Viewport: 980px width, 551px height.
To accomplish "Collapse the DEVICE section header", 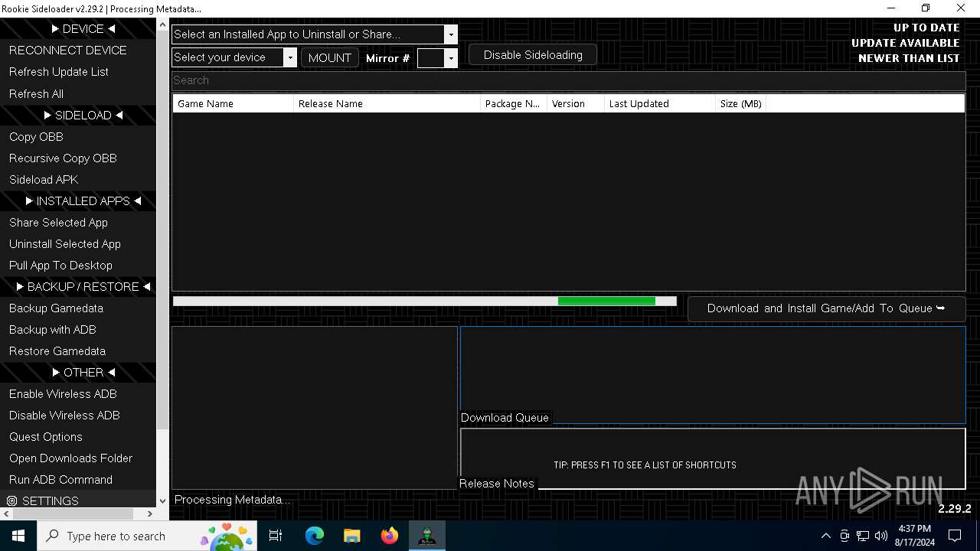I will coord(83,29).
